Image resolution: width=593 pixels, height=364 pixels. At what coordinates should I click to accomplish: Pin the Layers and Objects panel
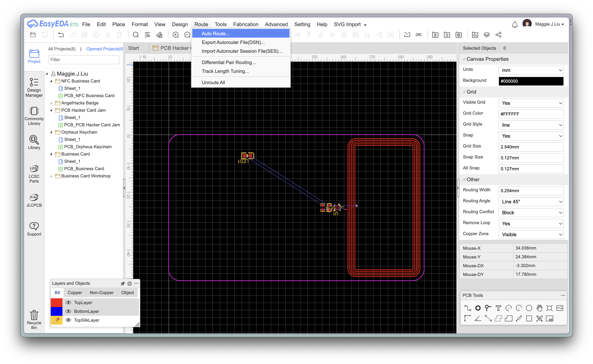[123, 283]
